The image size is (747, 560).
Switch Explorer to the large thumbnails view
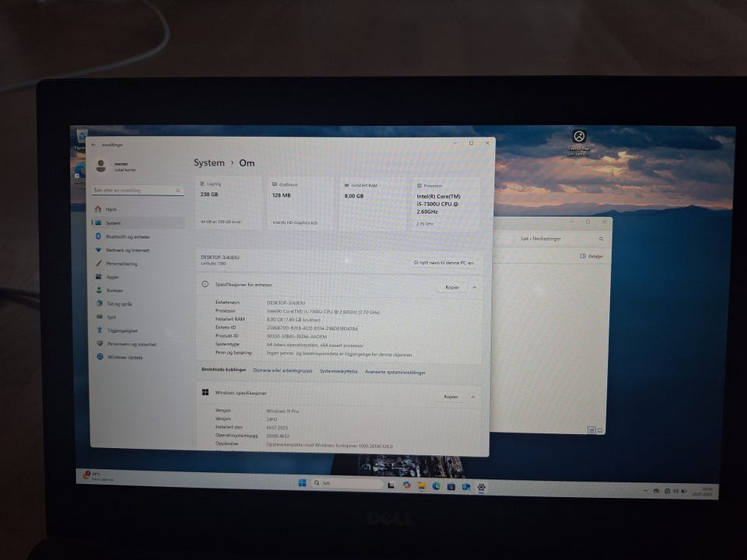point(599,430)
